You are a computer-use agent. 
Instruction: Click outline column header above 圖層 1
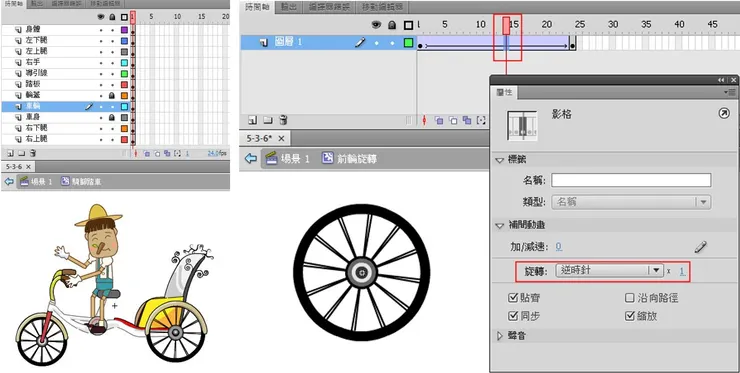click(409, 25)
